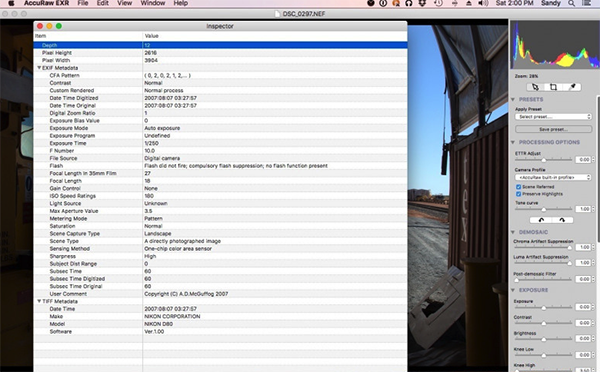Collapse the EXPOSURE section
Screen dimensions: 600x372
click(x=513, y=290)
